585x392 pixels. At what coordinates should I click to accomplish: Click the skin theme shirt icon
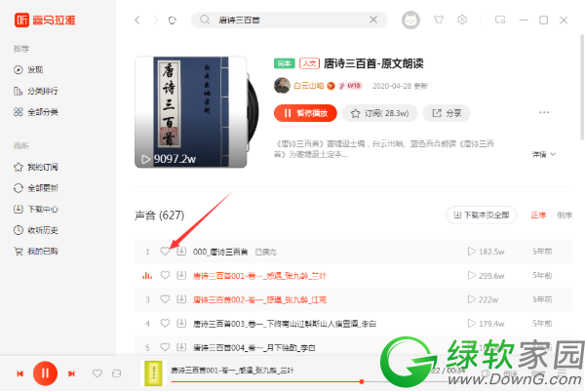click(439, 20)
